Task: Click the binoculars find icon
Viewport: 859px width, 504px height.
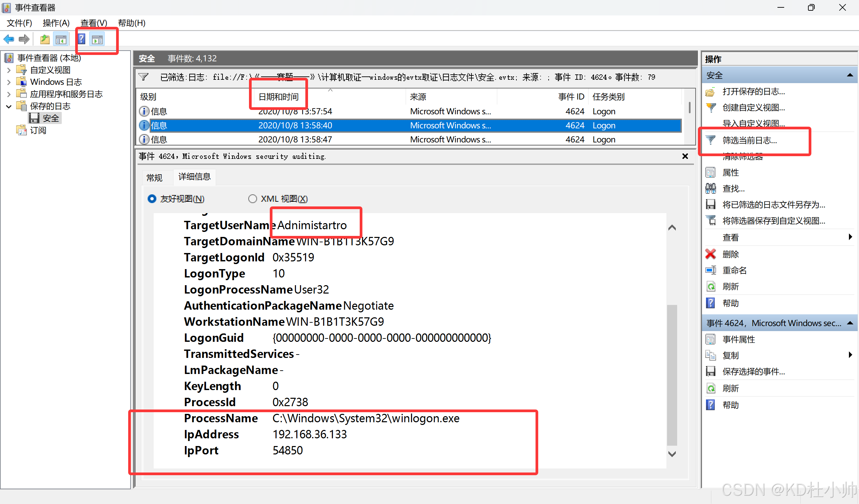Action: click(711, 188)
